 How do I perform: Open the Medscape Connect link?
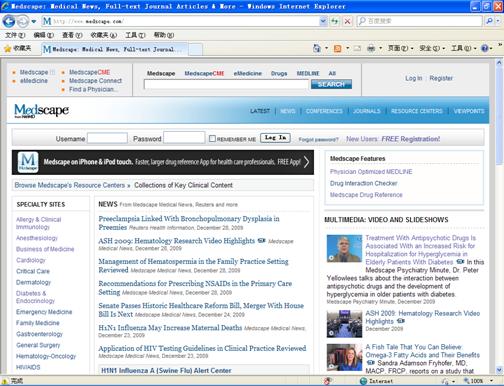(x=95, y=81)
